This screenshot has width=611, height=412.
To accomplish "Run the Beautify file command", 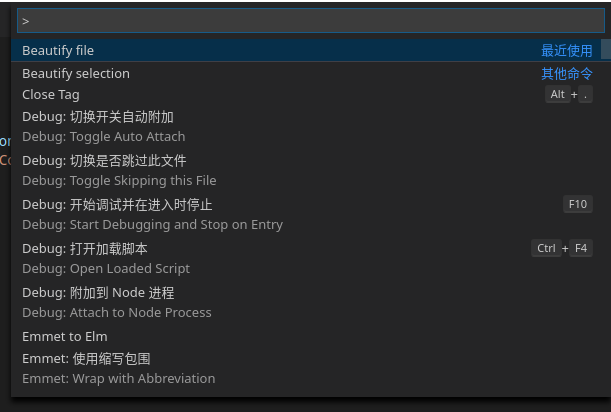I will point(58,50).
